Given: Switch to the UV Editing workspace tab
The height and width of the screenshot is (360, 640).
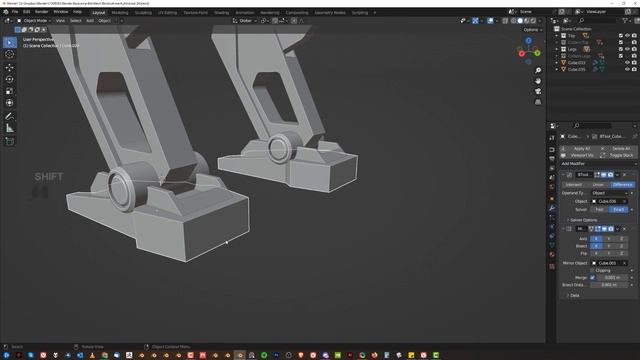Looking at the screenshot, I should pos(167,13).
